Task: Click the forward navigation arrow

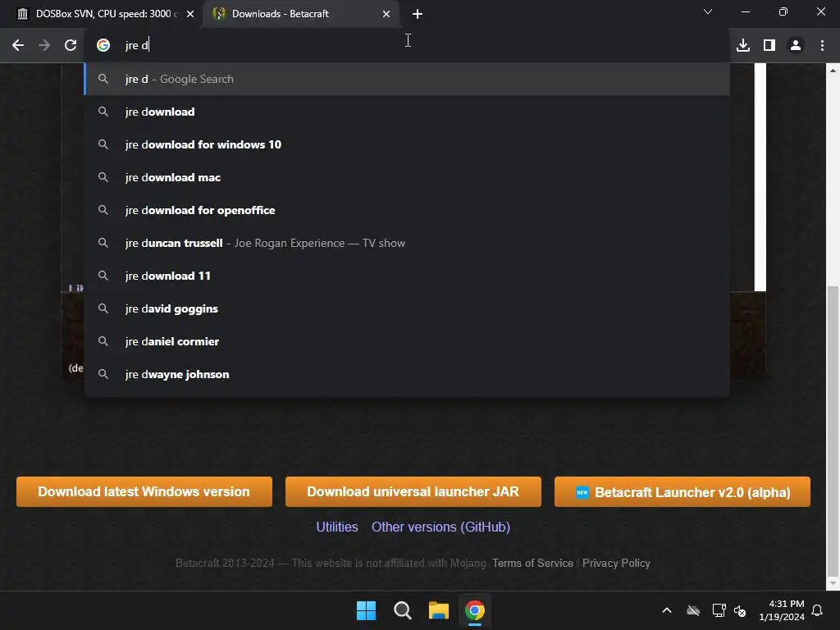Action: [44, 46]
